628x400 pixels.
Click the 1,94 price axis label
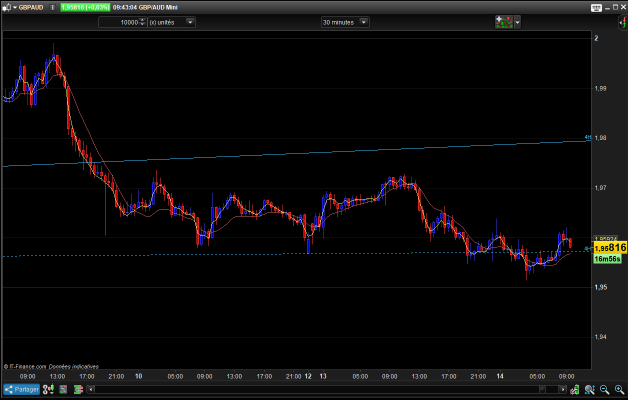pyautogui.click(x=600, y=337)
